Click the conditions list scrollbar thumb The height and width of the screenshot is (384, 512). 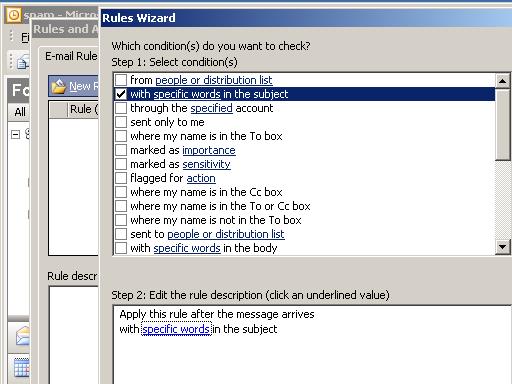click(x=502, y=124)
